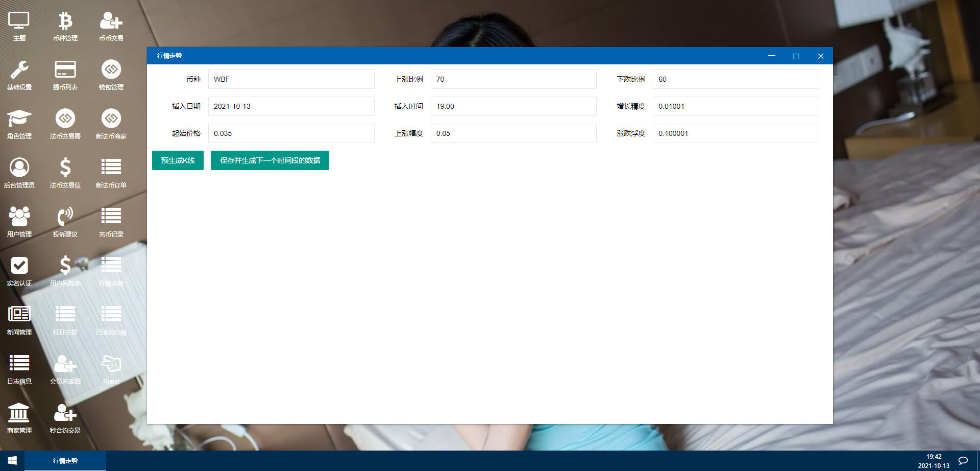Edit the 上涨幅度 field 0.05
Viewport: 980px width, 471px height.
click(x=513, y=133)
